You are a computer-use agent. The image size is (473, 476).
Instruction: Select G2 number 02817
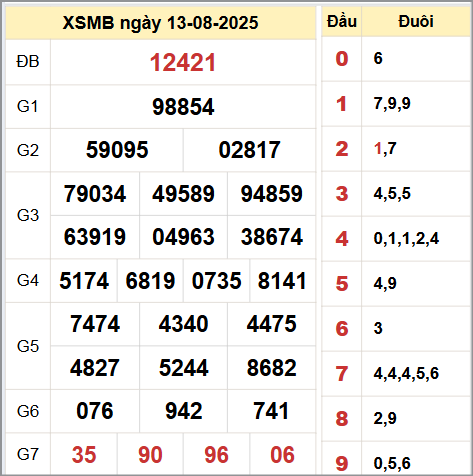click(249, 150)
